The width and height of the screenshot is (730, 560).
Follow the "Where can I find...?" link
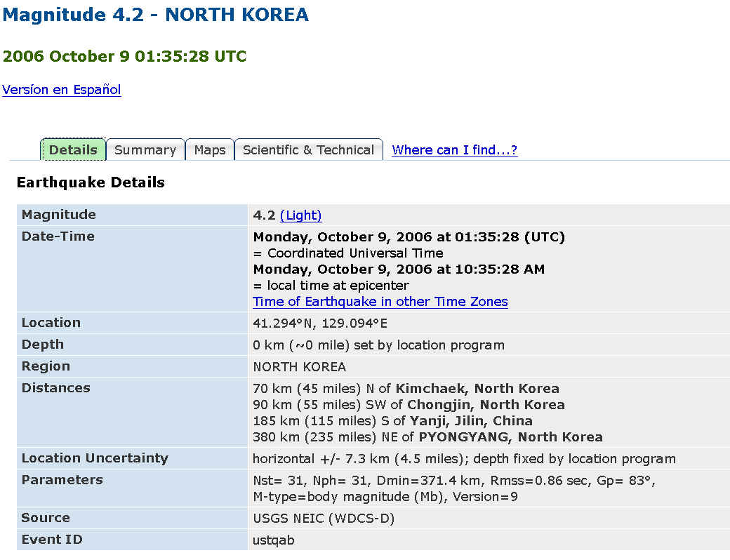(x=454, y=150)
